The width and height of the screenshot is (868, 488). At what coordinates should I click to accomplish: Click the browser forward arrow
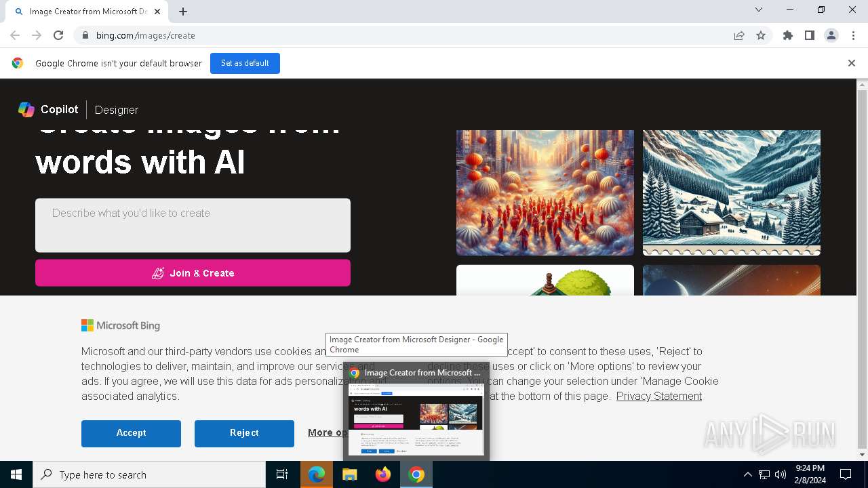(37, 35)
